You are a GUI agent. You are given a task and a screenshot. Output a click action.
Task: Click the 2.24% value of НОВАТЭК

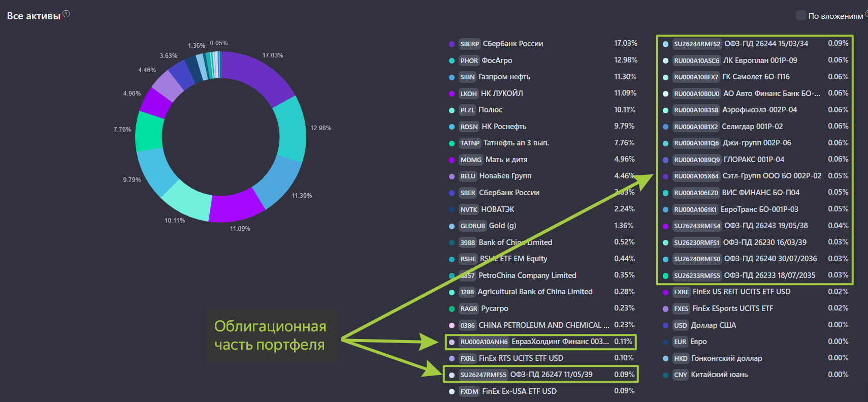coord(624,209)
